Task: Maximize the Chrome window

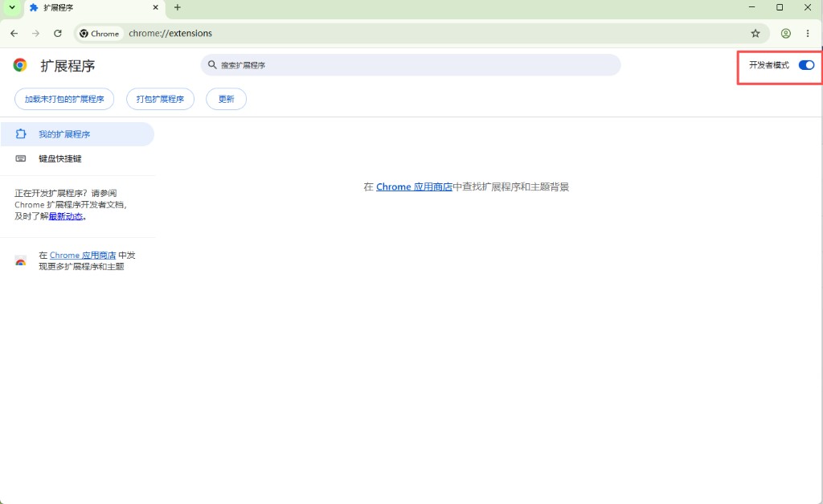Action: tap(780, 7)
